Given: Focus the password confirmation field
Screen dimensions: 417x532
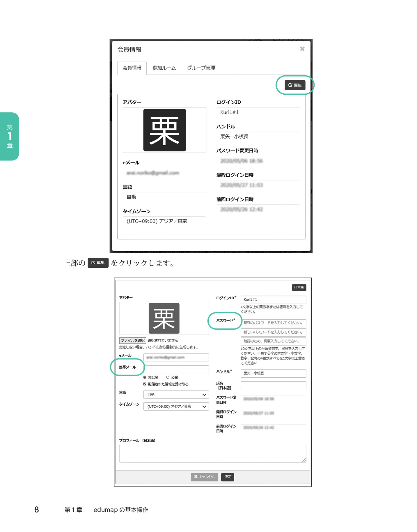Looking at the screenshot, I should (x=273, y=341).
